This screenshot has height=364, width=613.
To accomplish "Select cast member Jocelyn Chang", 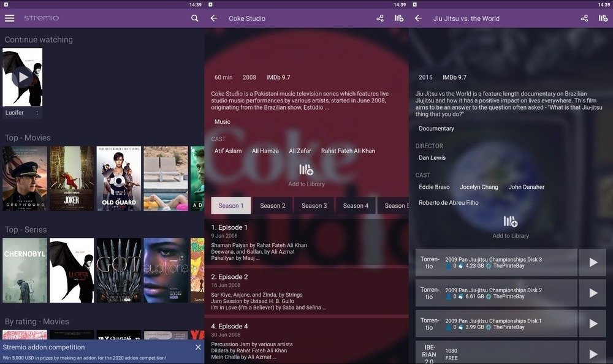I will pos(479,187).
